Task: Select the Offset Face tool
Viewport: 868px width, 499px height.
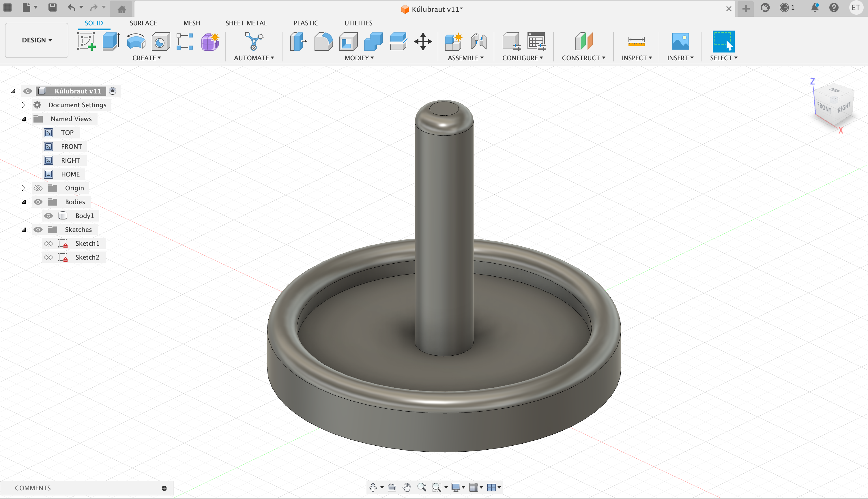Action: pos(398,42)
